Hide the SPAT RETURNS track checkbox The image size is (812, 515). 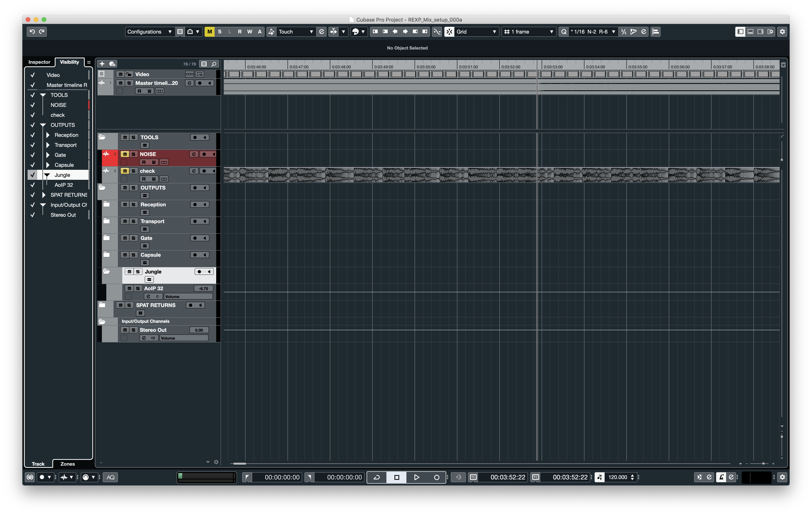[x=33, y=195]
